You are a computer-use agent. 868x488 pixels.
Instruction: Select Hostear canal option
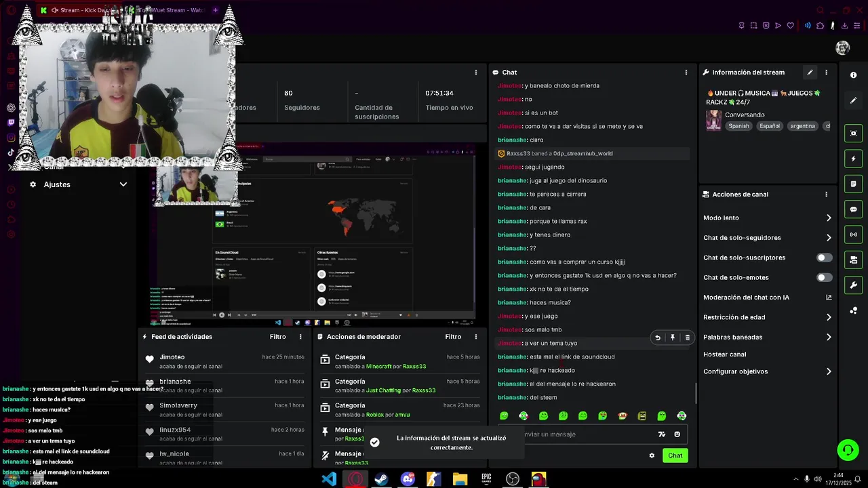click(x=724, y=354)
